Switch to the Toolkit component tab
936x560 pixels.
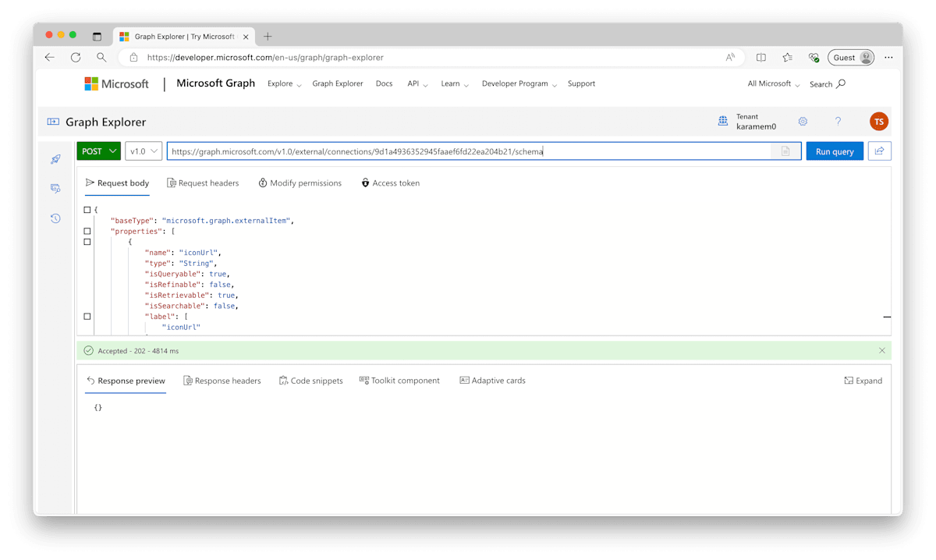coord(399,381)
